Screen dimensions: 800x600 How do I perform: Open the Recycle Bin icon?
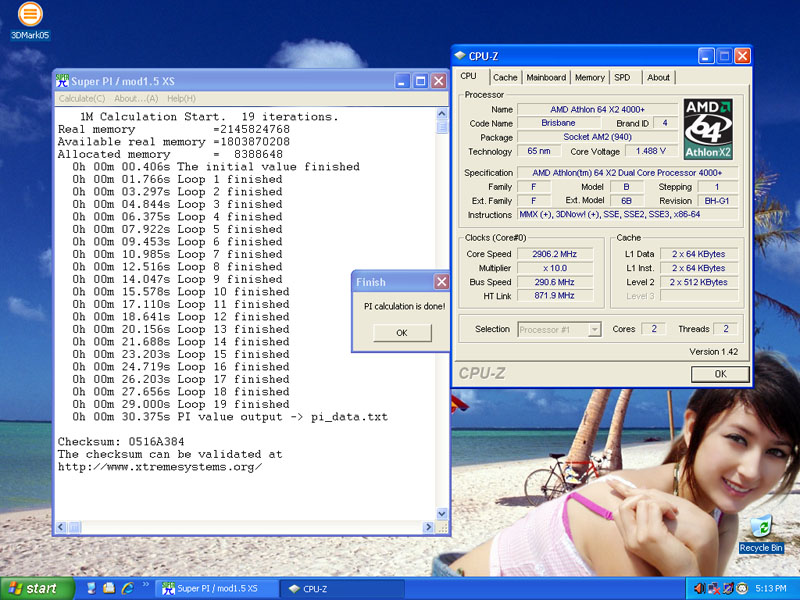click(761, 534)
